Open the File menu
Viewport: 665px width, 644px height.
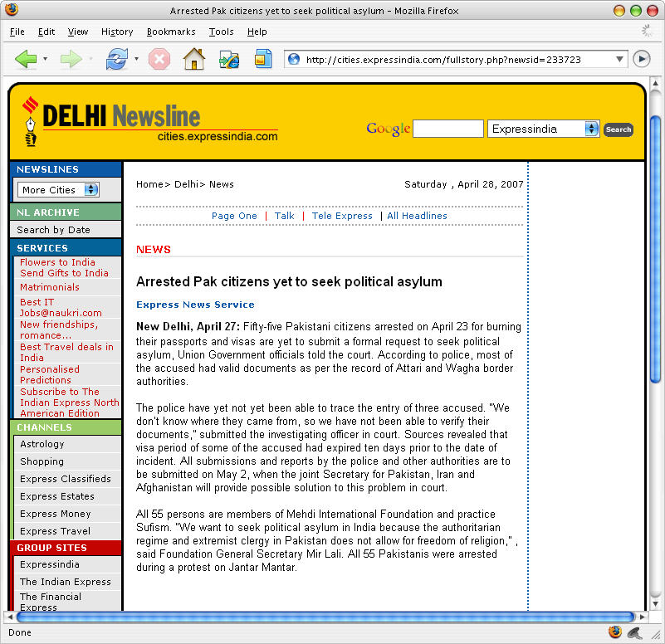(x=17, y=32)
